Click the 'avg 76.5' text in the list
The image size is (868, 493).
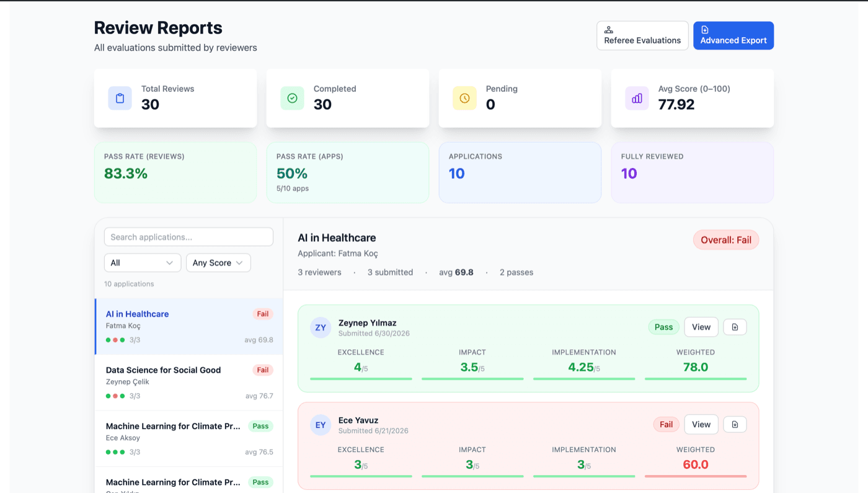[259, 452]
